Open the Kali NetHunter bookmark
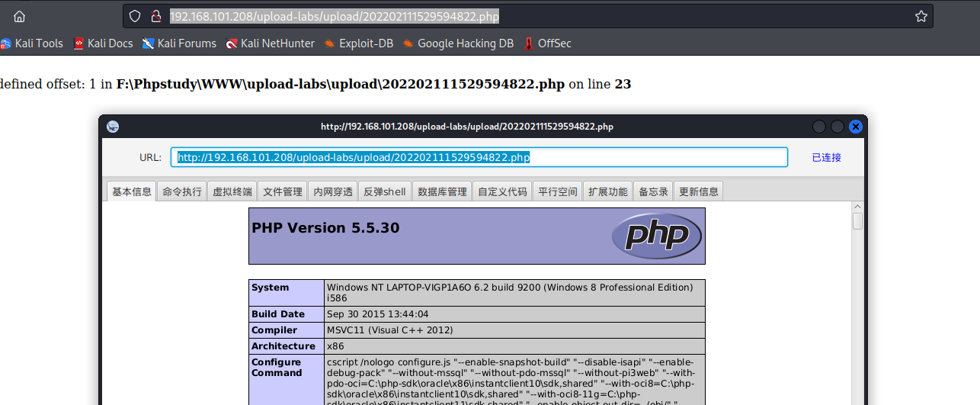 (271, 43)
